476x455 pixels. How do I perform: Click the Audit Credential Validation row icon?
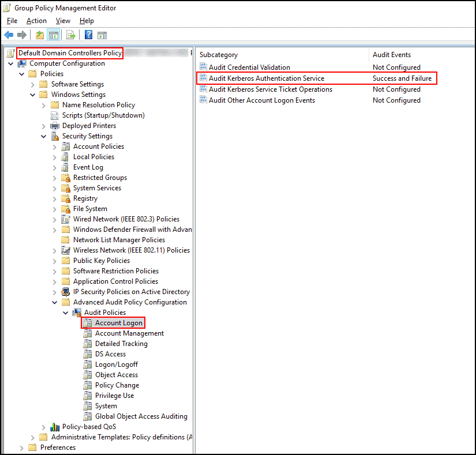click(203, 66)
